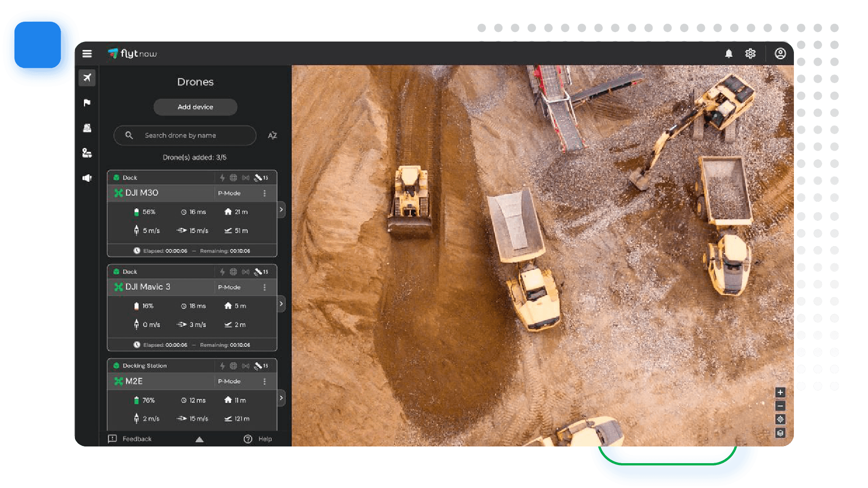
Task: Open the geofence location icon in sidebar
Action: point(87,153)
